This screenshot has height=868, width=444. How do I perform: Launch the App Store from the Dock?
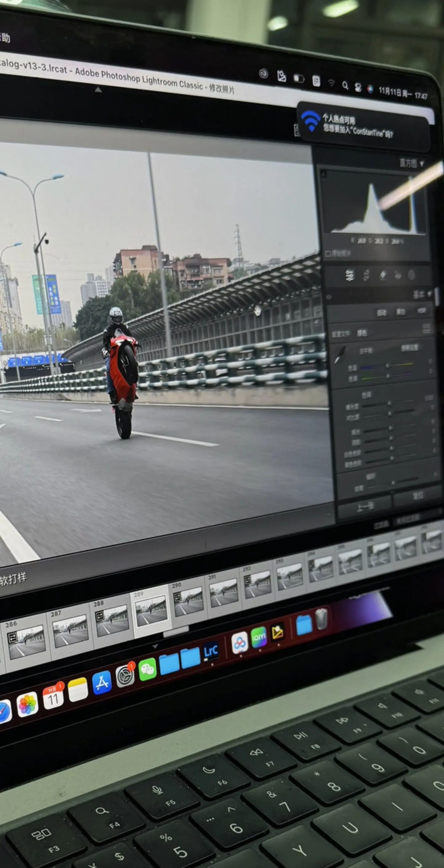[x=102, y=682]
